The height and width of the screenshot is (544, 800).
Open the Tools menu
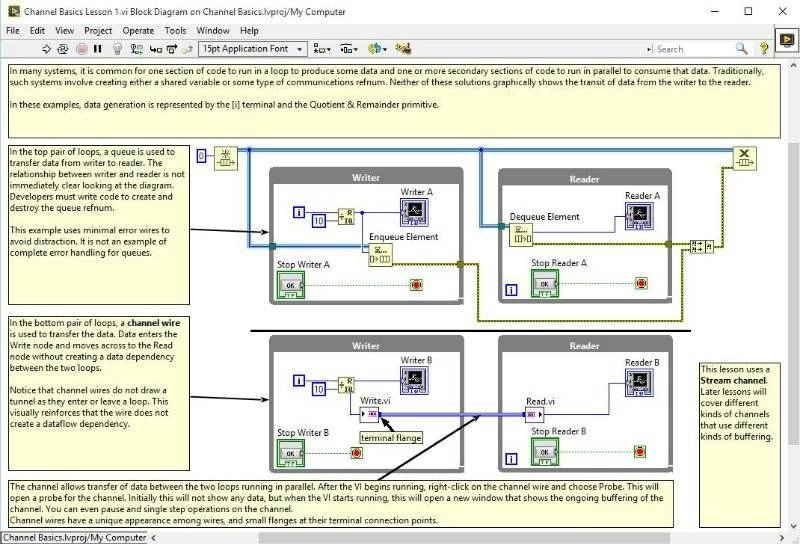pyautogui.click(x=176, y=31)
